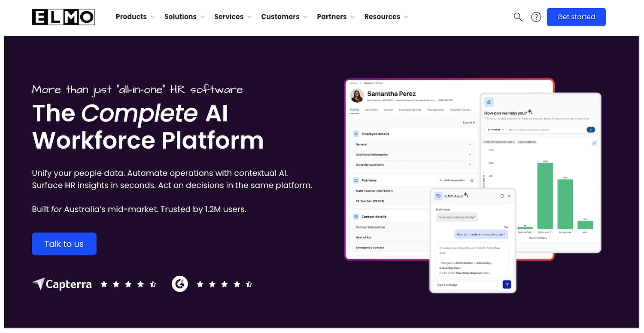Expand the Products dropdown menu
The image size is (644, 333).
click(135, 17)
